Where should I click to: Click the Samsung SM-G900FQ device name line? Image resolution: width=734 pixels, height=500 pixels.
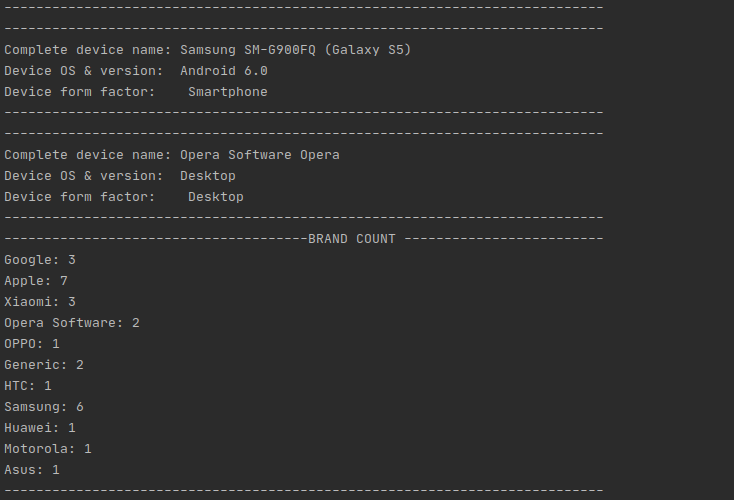(207, 50)
